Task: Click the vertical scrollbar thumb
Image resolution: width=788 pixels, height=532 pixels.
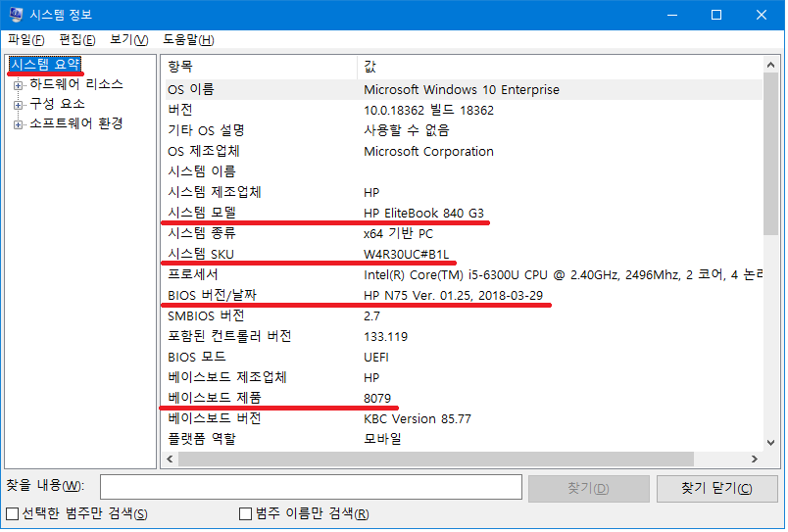Action: (x=770, y=154)
